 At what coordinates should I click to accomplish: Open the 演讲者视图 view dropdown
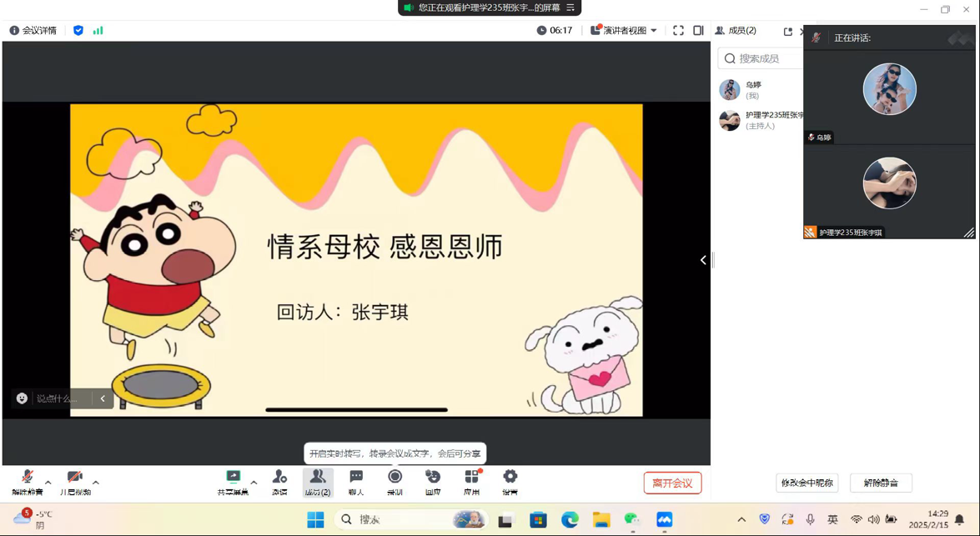tap(624, 31)
